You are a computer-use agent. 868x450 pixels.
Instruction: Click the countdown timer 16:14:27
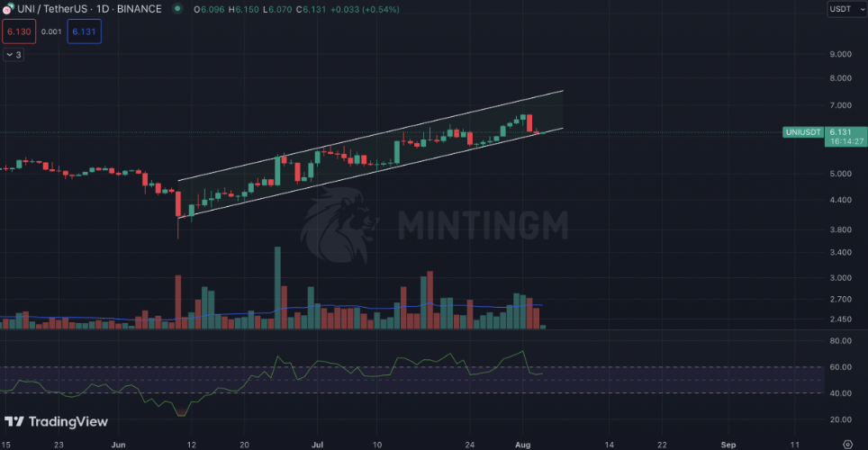pos(846,141)
